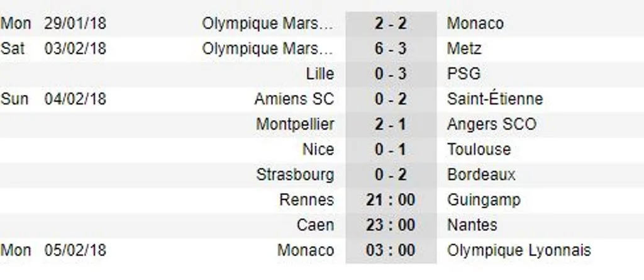Select Guingamp team link
The width and height of the screenshot is (644, 280).
[484, 200]
